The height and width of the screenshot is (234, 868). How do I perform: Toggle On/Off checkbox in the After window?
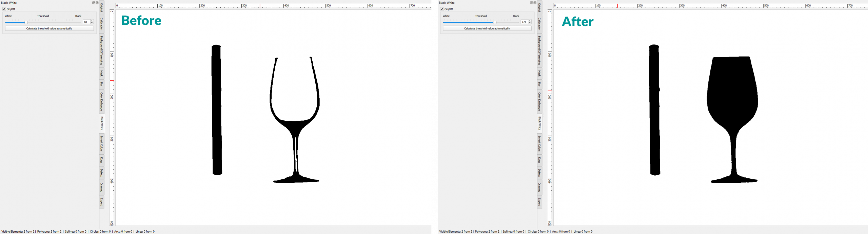tap(442, 9)
